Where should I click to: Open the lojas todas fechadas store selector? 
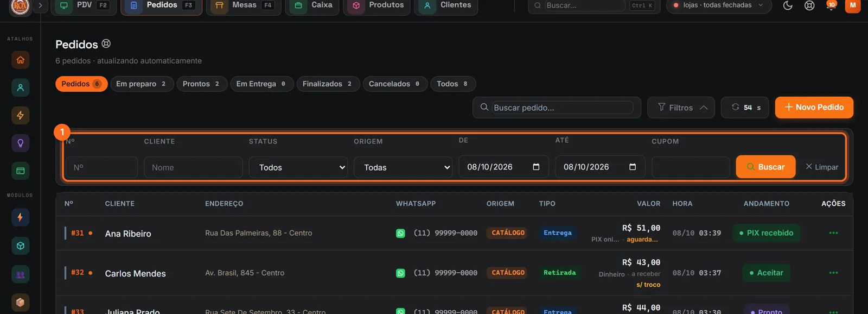[x=719, y=5]
